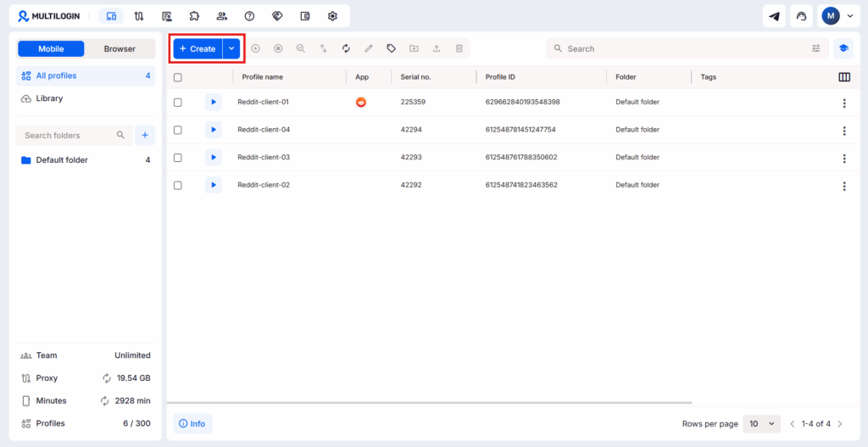This screenshot has height=447, width=868.
Task: Click the Info button
Action: tap(192, 424)
